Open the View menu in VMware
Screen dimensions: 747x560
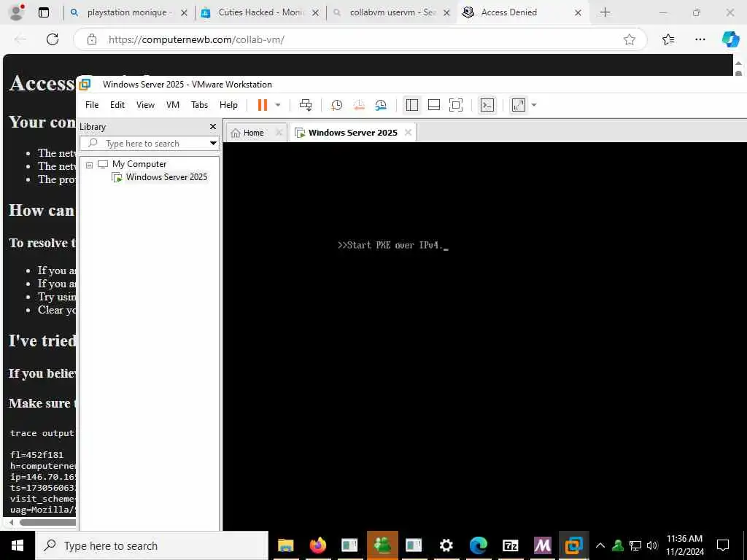[x=145, y=105]
